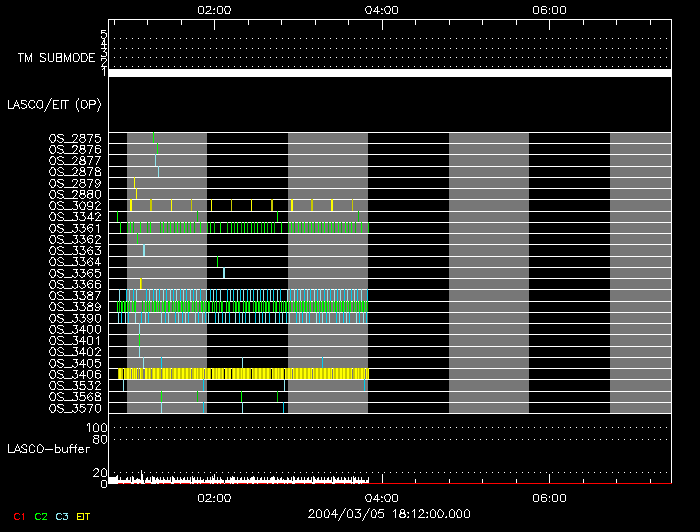Click the red C1 legend label
The image size is (700, 532).
coord(19,516)
